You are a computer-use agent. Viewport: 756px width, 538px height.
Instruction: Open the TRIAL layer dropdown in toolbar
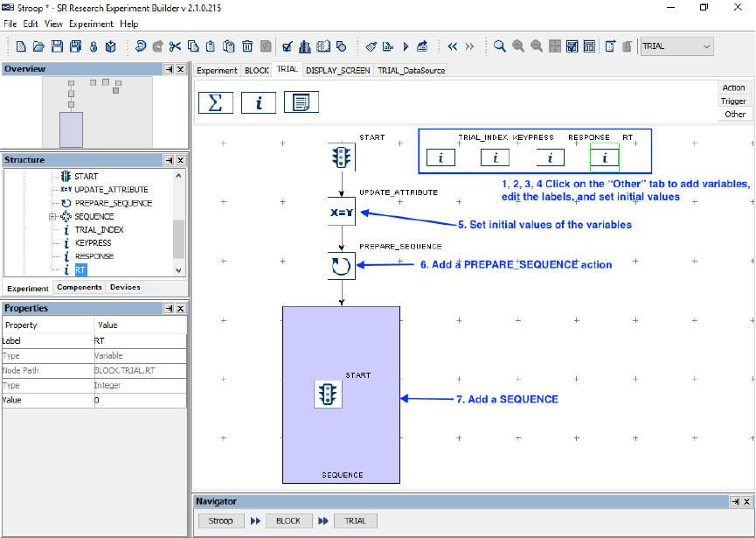(676, 46)
